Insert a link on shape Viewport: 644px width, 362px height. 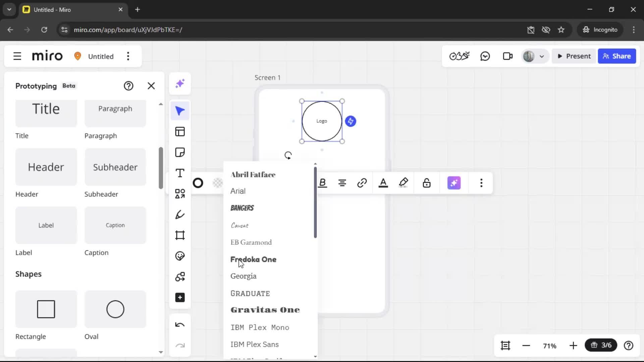(x=362, y=183)
